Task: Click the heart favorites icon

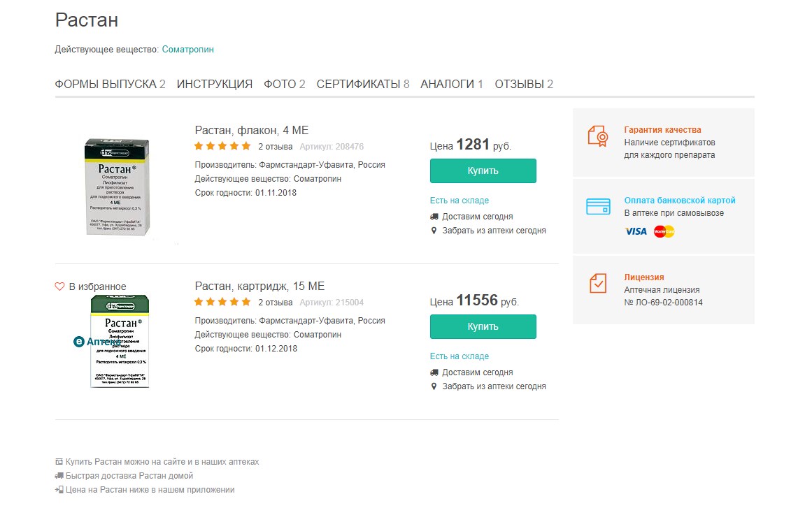Action: pyautogui.click(x=59, y=286)
